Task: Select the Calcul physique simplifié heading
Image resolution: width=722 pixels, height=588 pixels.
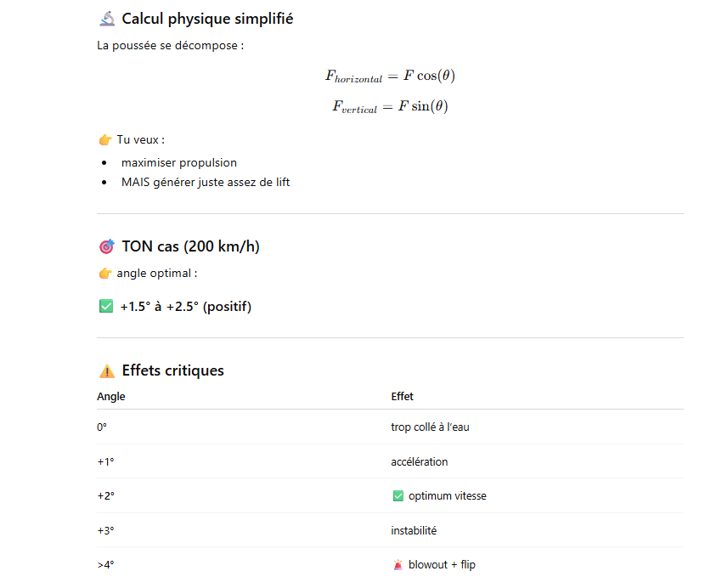Action: click(207, 19)
